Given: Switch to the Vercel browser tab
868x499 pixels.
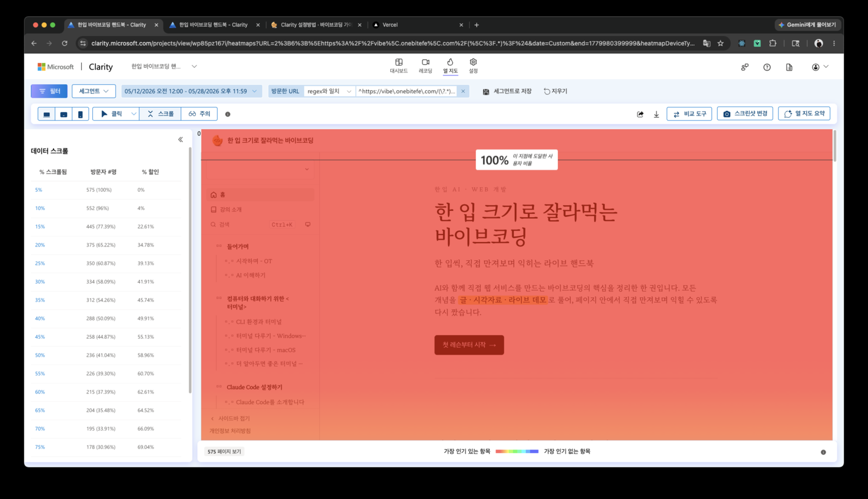Looking at the screenshot, I should (x=418, y=25).
